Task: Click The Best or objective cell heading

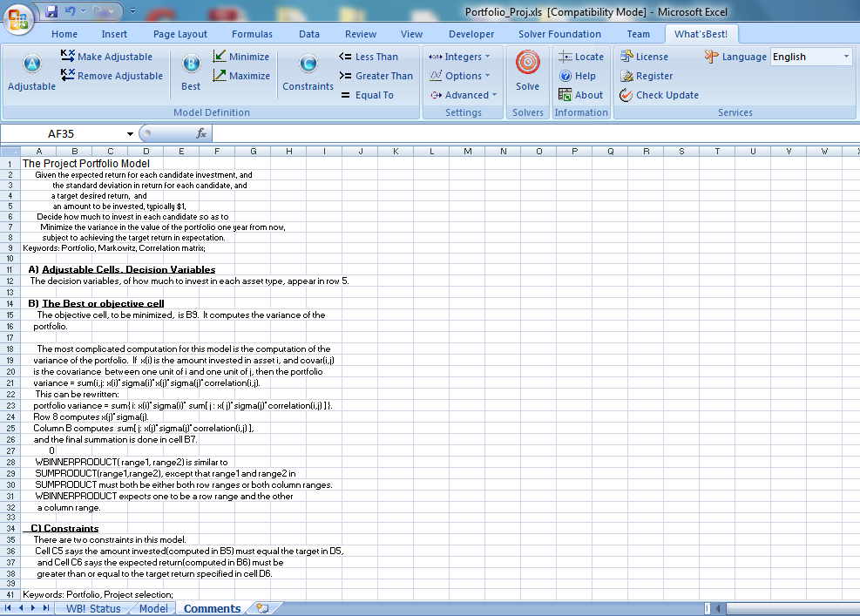Action: 103,303
